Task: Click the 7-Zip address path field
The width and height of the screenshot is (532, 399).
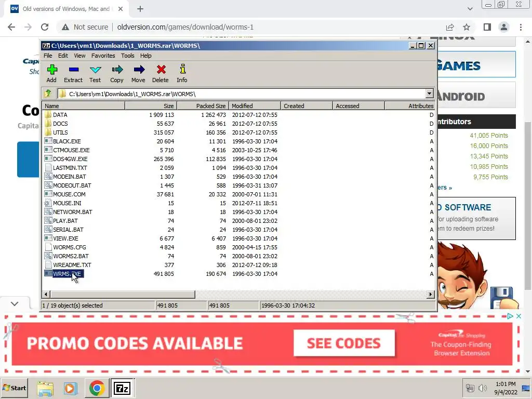Action: point(242,94)
